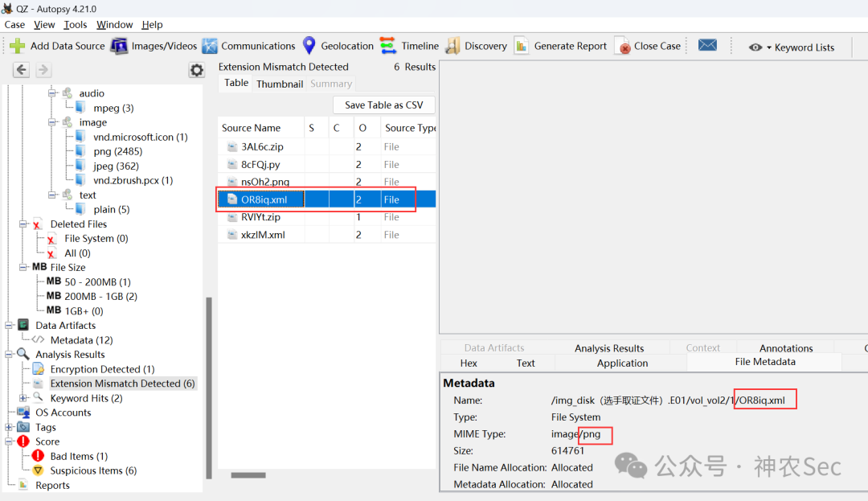Click the Add Data Source plus icon
868x501 pixels.
coord(17,46)
